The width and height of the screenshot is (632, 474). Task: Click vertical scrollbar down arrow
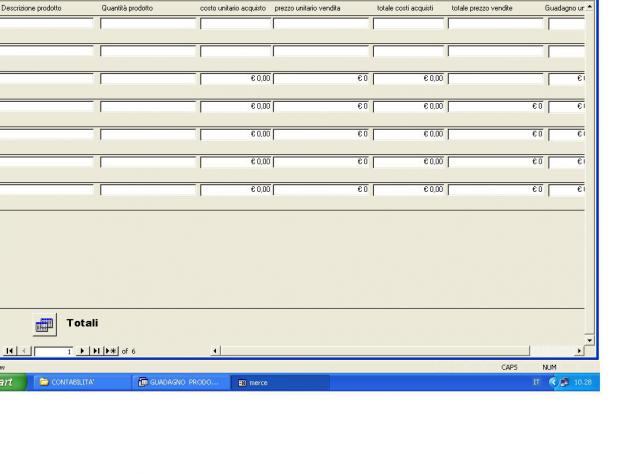click(590, 340)
